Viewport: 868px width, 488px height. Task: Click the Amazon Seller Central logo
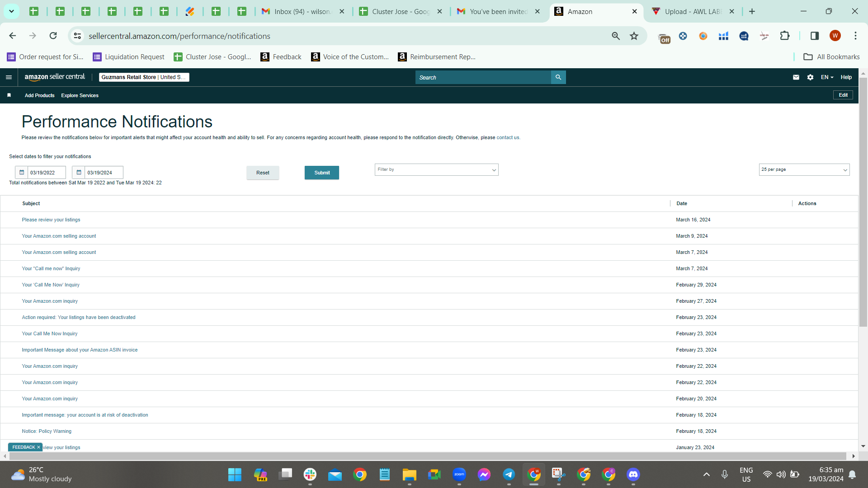(x=55, y=77)
